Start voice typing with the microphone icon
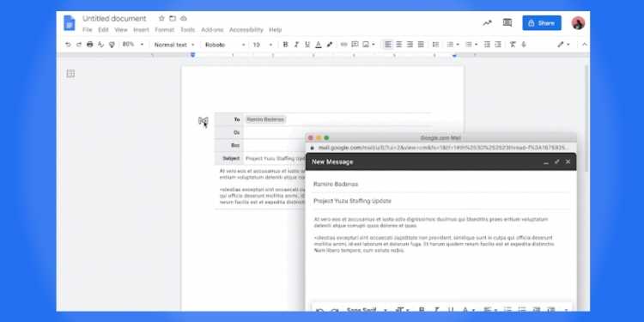 [524, 45]
